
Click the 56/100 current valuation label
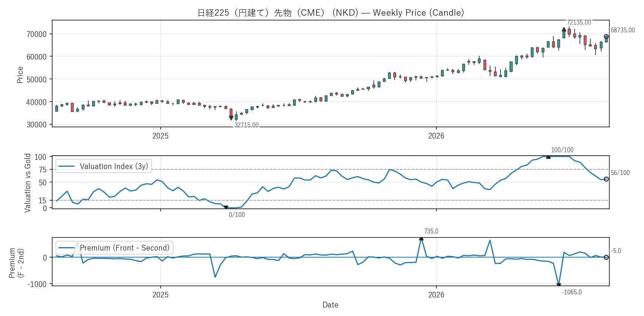point(620,173)
